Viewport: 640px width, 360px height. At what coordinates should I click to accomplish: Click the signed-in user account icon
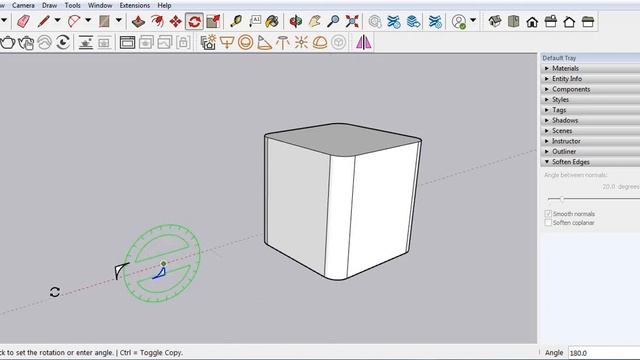click(x=459, y=22)
